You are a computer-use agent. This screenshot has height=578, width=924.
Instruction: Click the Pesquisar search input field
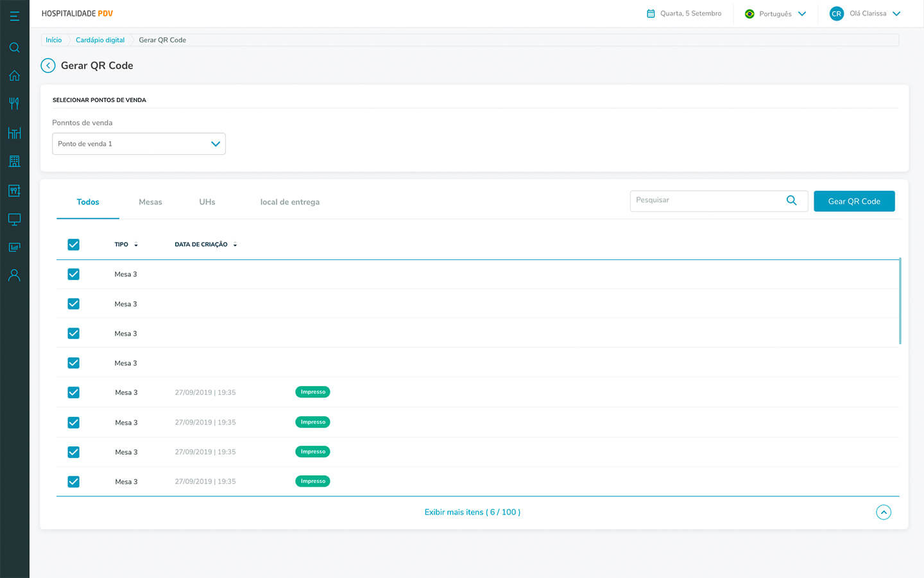(x=706, y=200)
